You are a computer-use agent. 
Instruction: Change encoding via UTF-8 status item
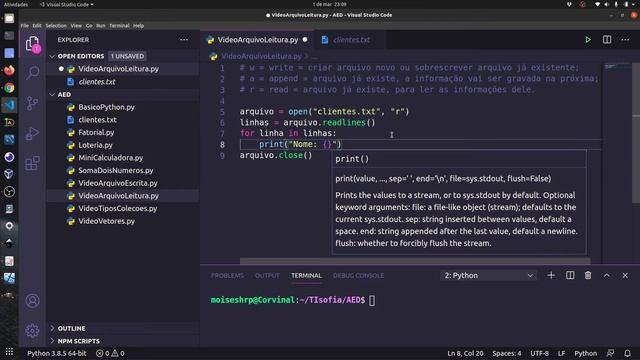pyautogui.click(x=539, y=353)
